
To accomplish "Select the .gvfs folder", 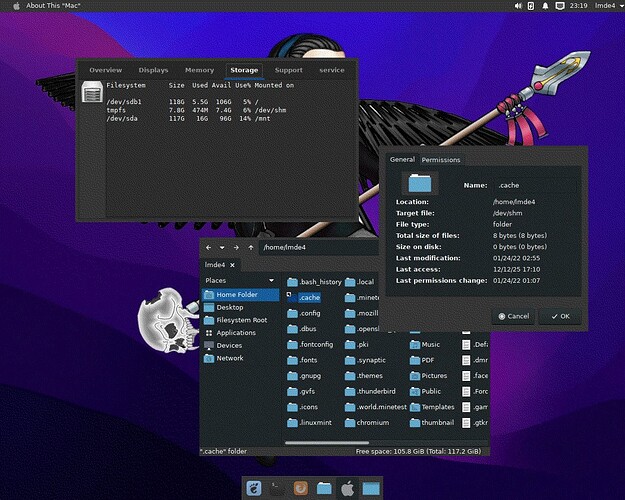I will [301, 392].
